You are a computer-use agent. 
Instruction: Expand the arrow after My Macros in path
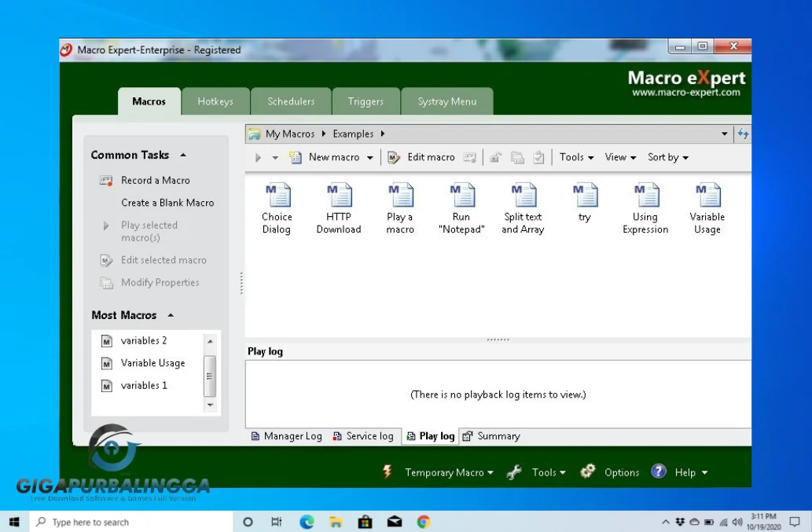pos(323,134)
